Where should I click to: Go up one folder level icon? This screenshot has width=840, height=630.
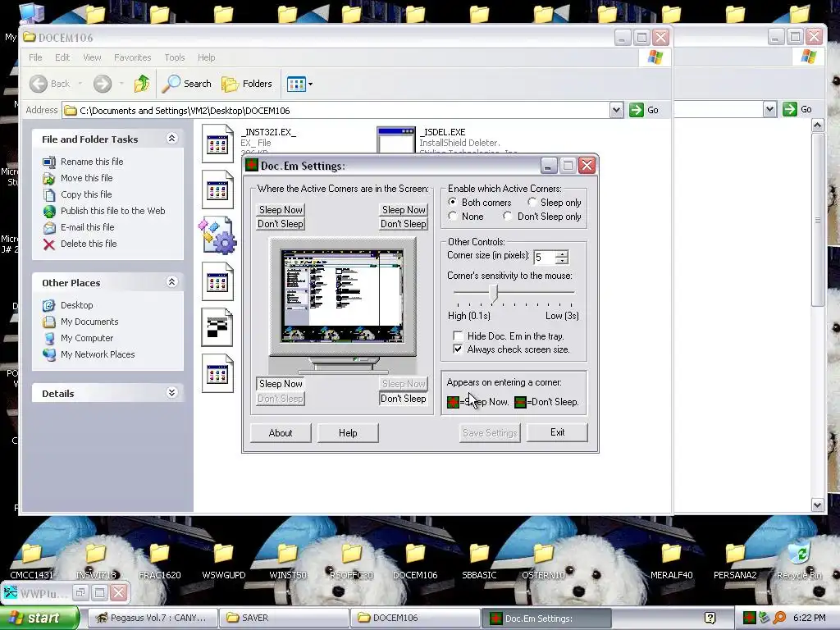[142, 84]
